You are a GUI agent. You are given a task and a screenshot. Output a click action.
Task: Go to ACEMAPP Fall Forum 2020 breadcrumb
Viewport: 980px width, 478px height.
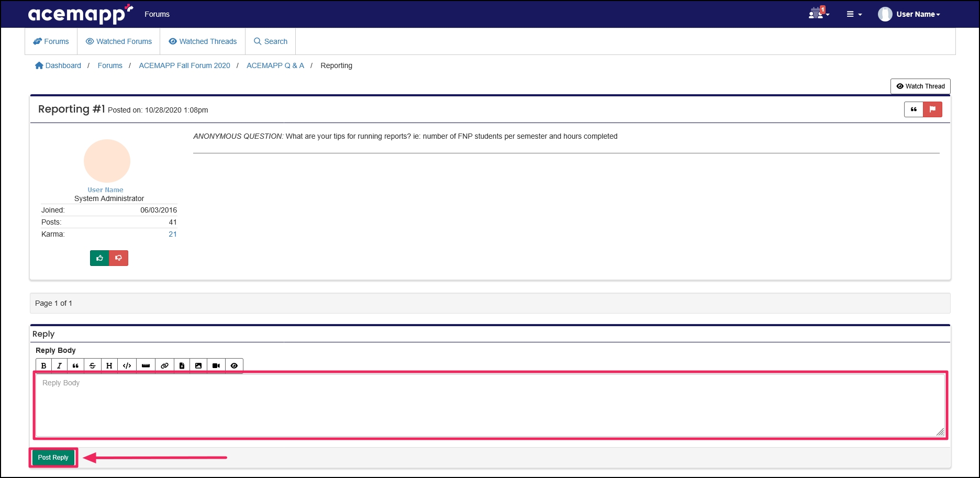click(184, 65)
